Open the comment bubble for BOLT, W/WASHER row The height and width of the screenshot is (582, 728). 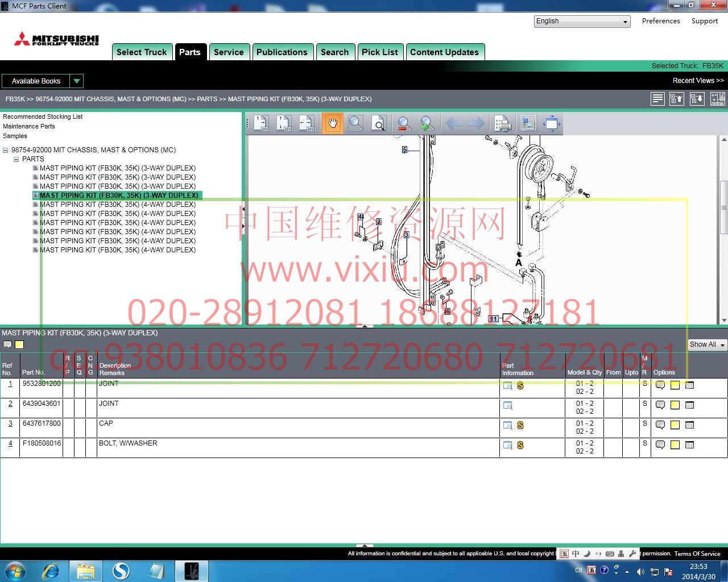[660, 445]
